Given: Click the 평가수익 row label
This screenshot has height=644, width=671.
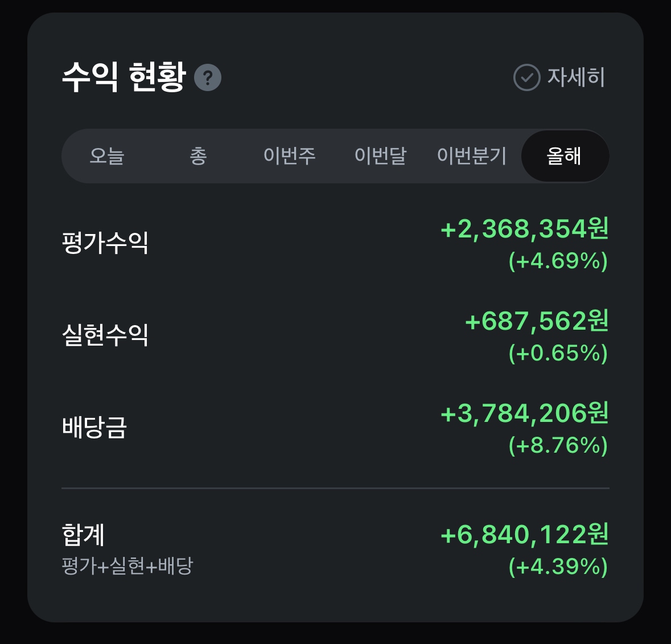Looking at the screenshot, I should pos(105,243).
